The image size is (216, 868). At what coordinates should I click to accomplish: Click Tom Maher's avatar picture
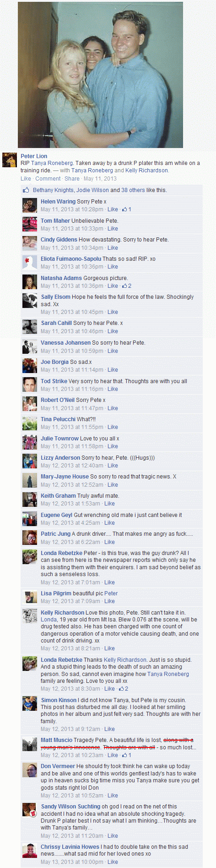pyautogui.click(x=30, y=224)
